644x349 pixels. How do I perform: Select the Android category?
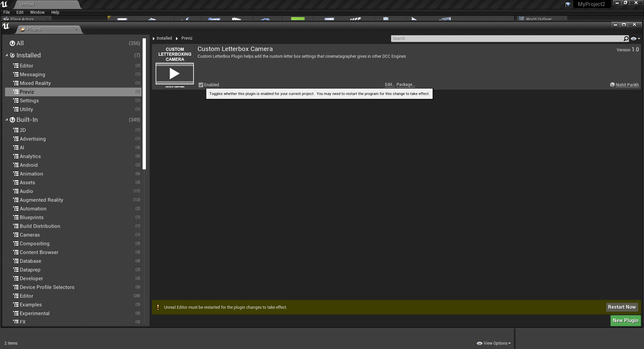[73, 165]
